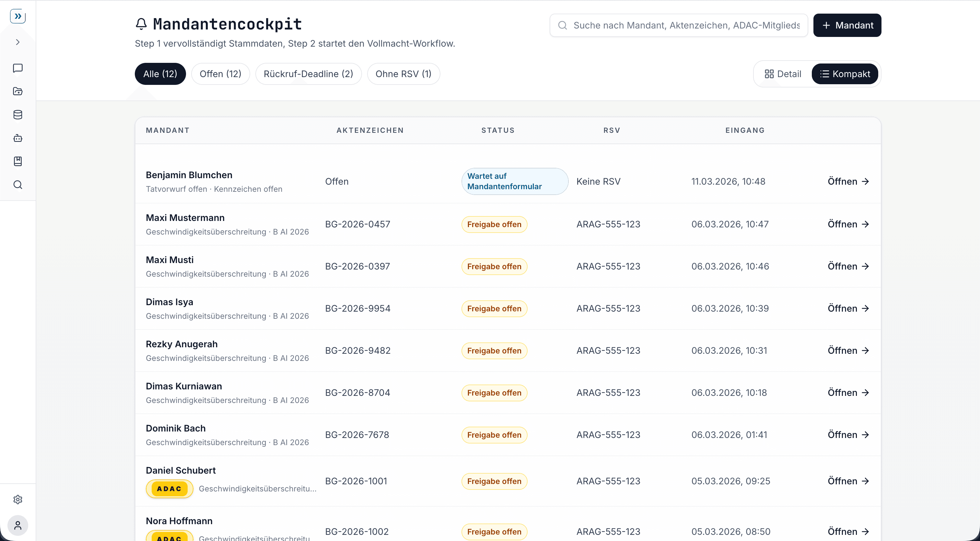The height and width of the screenshot is (541, 980).
Task: Open Benjamin Blumchen's record via Öffnen
Action: click(x=848, y=181)
